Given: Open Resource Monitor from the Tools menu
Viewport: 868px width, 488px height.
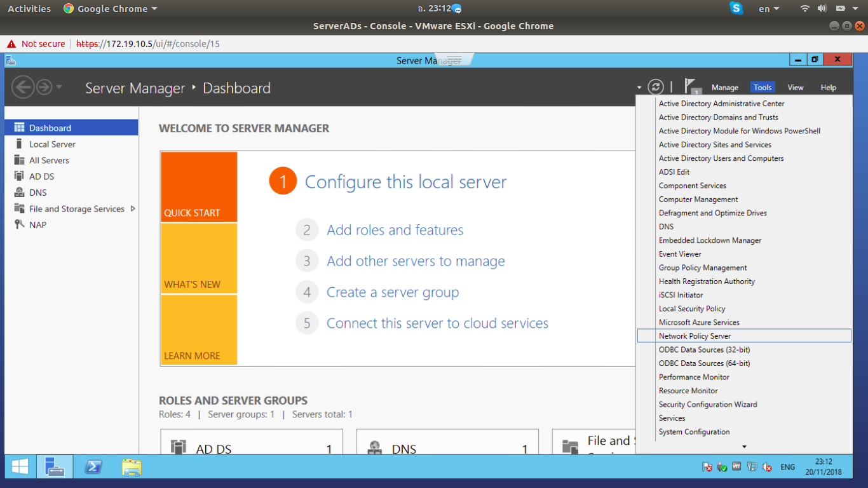Looking at the screenshot, I should click(744, 390).
